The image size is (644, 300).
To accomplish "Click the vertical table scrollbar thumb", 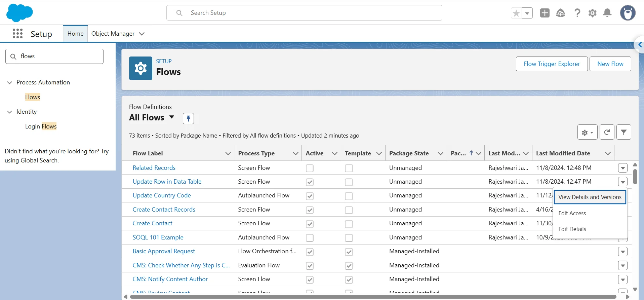I will [635, 176].
